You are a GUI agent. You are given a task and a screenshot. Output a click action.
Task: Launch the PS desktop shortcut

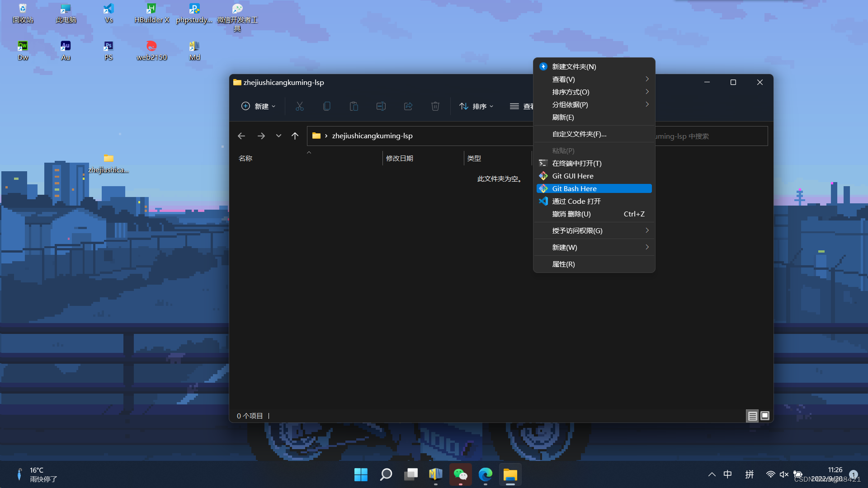coord(108,51)
